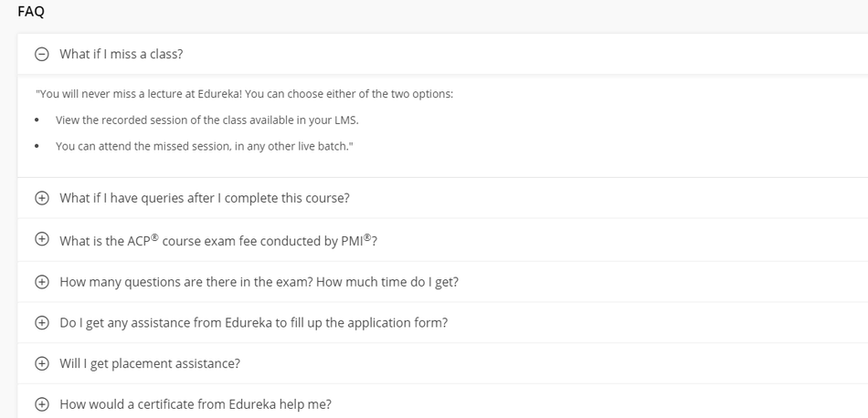The width and height of the screenshot is (868, 418).
Task: Show answer for 'Will I get placement assistance?'
Action: pos(150,364)
